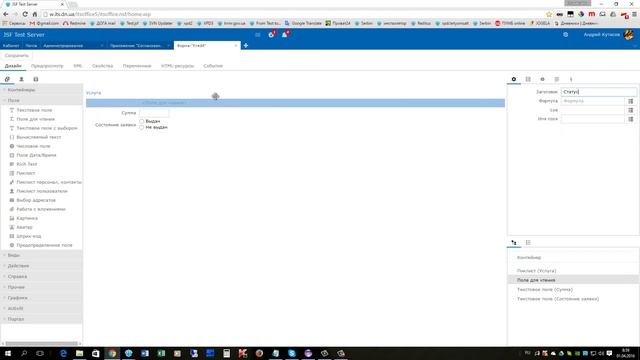Select the gear properties tab in right panel
This screenshot has width=640, height=360.
513,79
